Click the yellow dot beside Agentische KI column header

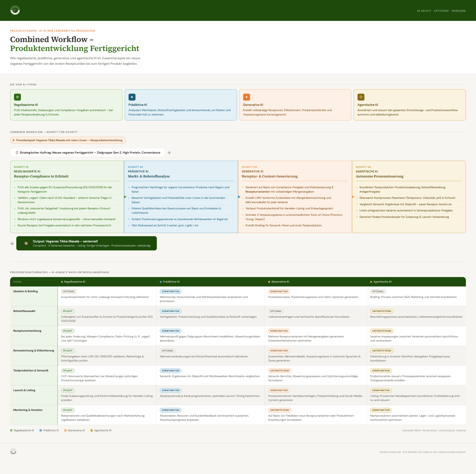click(x=371, y=282)
